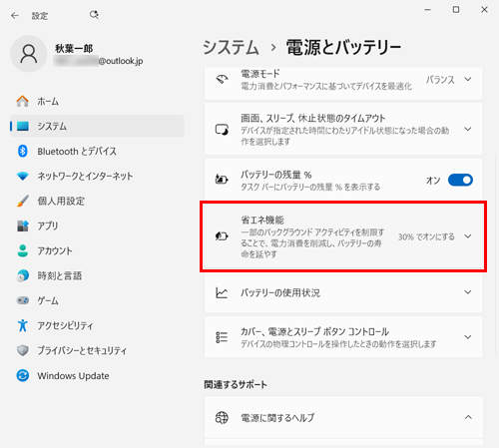The image size is (499, 448).
Task: Click the network Wi-Fi icon
Action: coord(23,176)
